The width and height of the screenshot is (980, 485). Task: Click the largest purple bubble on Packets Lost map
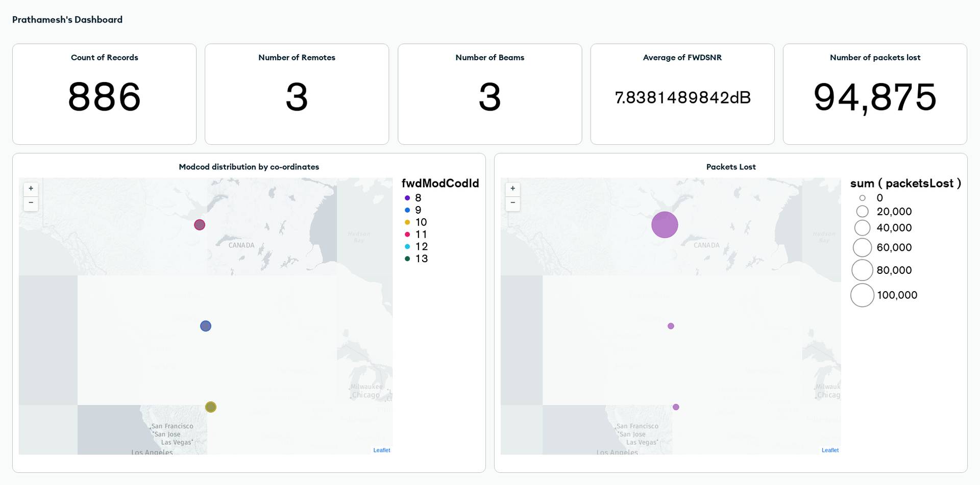[665, 225]
